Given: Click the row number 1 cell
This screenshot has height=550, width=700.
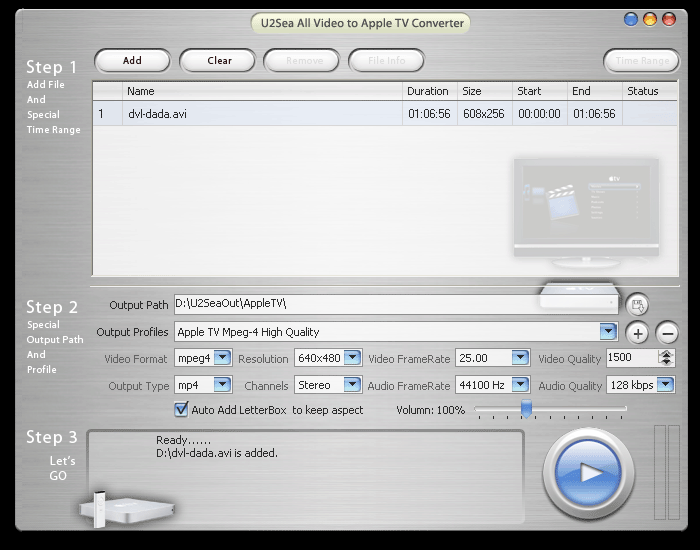Looking at the screenshot, I should pos(108,114).
